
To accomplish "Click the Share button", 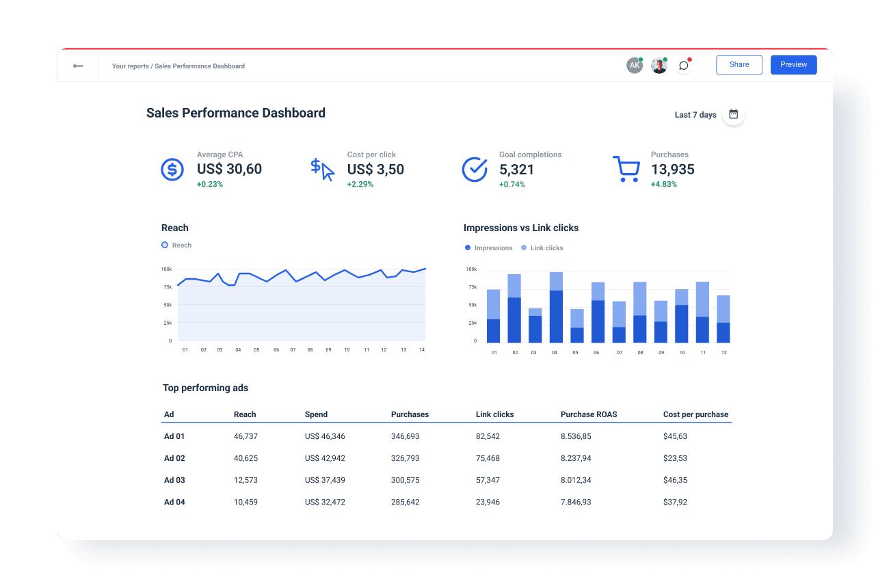I will pyautogui.click(x=739, y=64).
